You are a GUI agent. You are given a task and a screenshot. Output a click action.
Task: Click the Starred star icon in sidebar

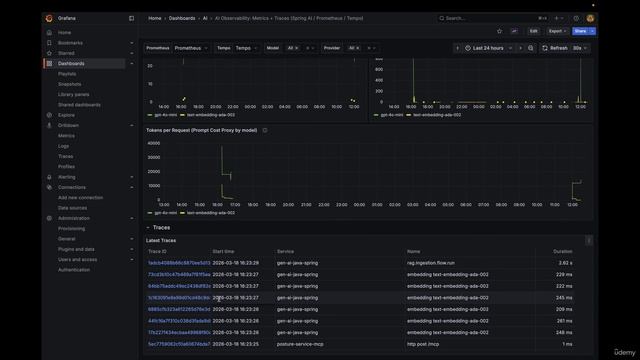tap(49, 53)
